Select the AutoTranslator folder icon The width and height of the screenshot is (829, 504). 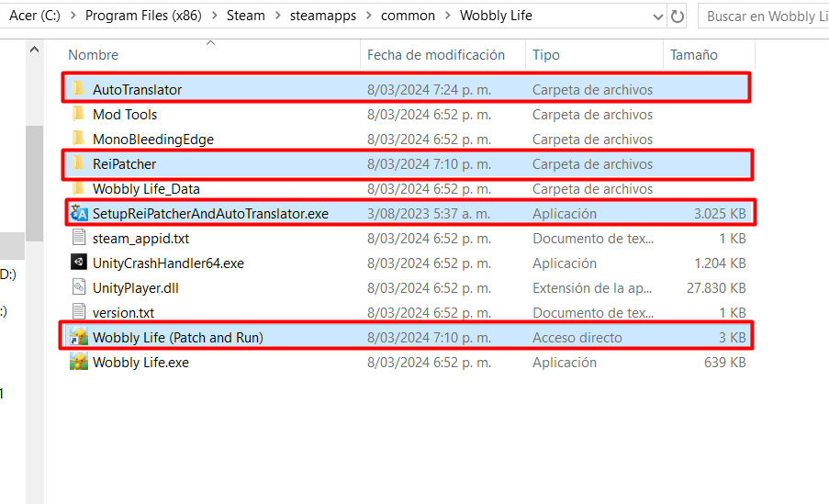[x=78, y=89]
